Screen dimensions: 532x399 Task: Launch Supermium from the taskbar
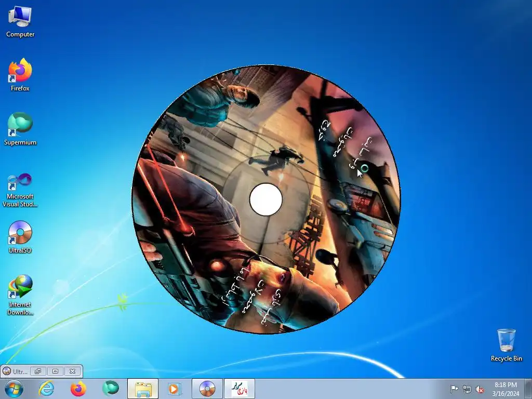pyautogui.click(x=110, y=389)
